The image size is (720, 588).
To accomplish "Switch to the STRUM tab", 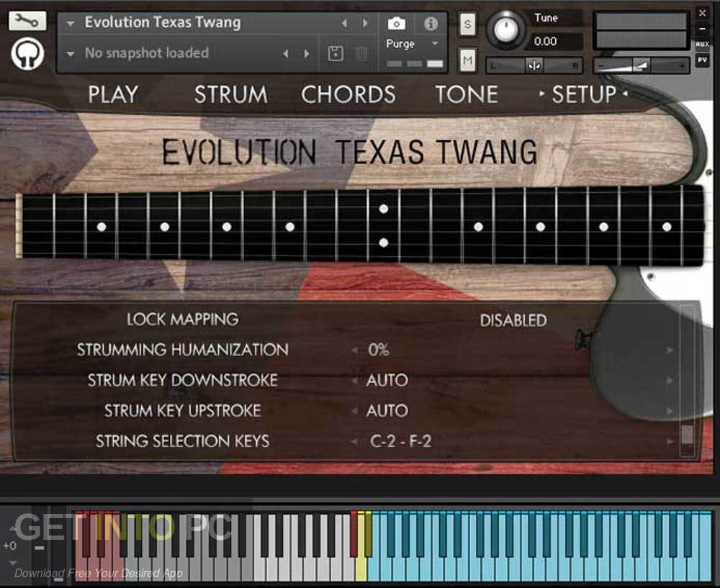I will point(231,94).
